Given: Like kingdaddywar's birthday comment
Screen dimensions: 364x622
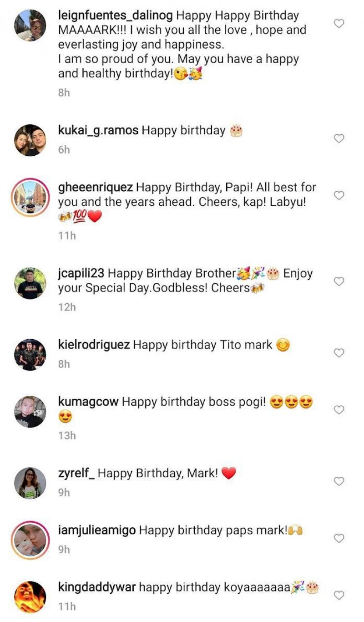Looking at the screenshot, I should click(339, 595).
